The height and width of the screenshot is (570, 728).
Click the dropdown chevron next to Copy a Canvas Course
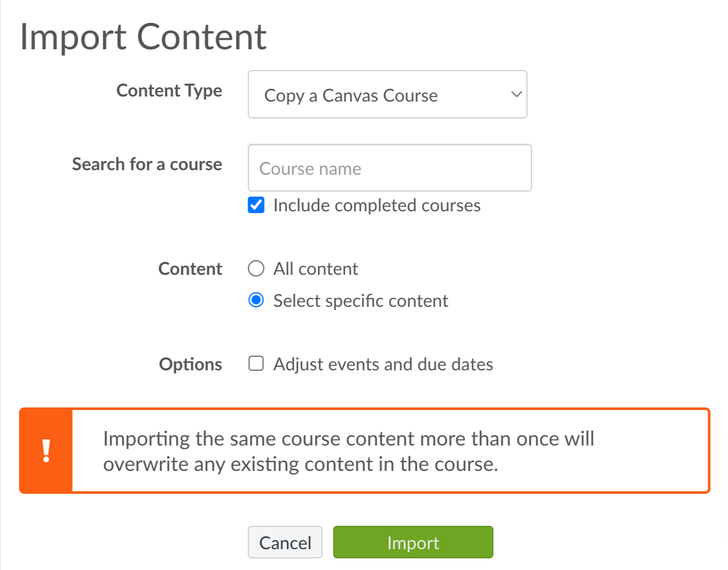515,94
